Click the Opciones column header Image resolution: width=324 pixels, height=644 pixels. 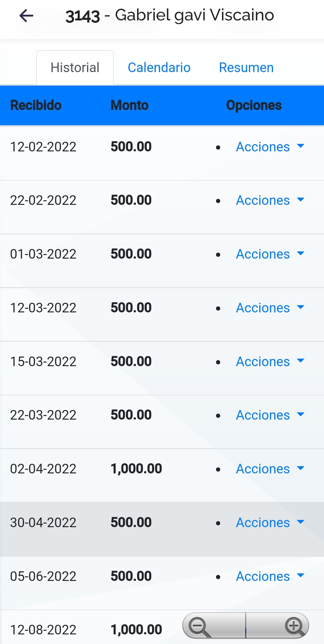coord(254,105)
